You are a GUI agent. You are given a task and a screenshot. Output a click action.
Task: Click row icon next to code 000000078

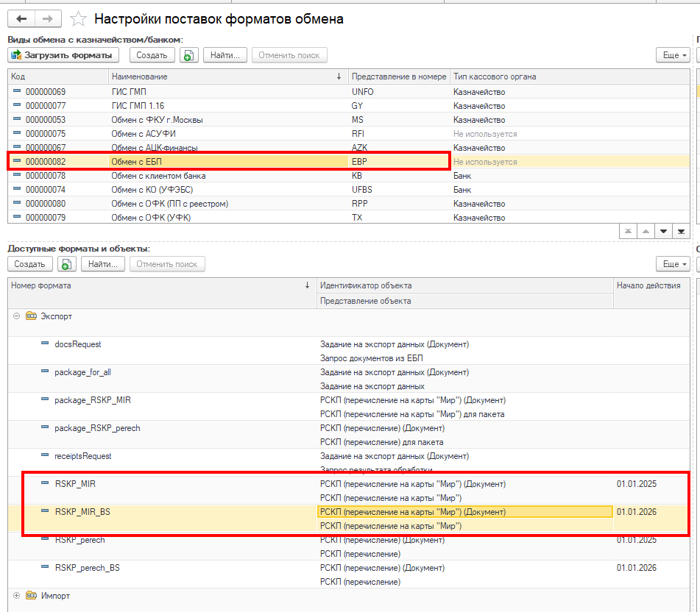(17, 175)
